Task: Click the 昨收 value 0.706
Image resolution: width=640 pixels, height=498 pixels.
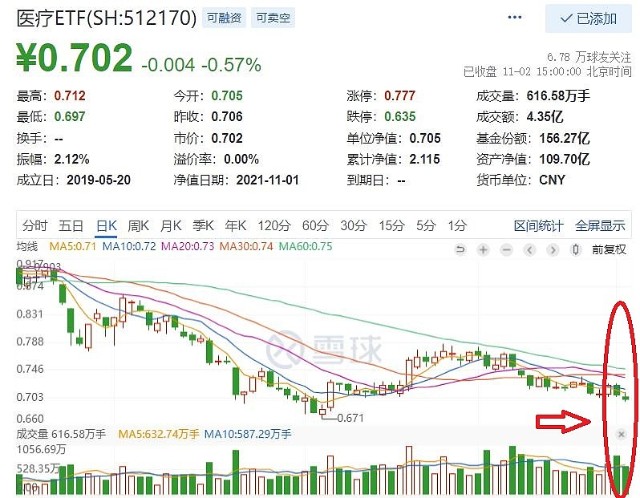Action: point(227,117)
